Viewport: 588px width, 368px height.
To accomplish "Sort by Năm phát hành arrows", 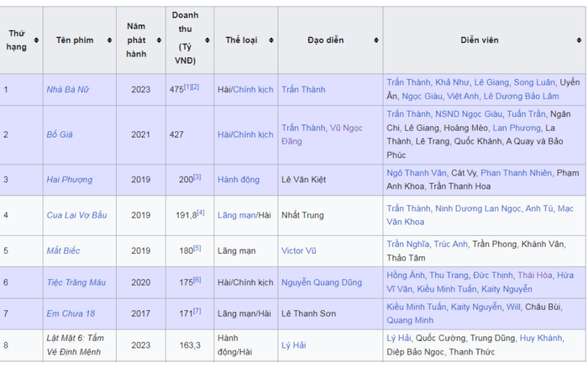I will coord(159,40).
